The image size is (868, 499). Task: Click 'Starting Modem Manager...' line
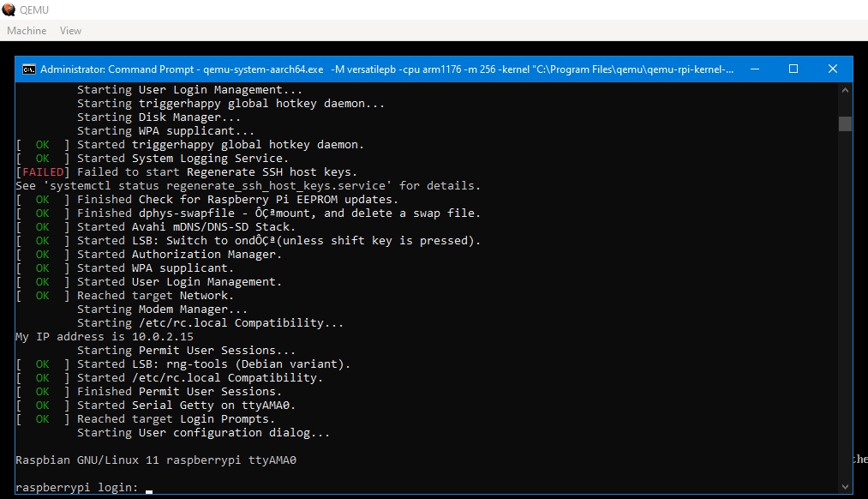pos(162,310)
